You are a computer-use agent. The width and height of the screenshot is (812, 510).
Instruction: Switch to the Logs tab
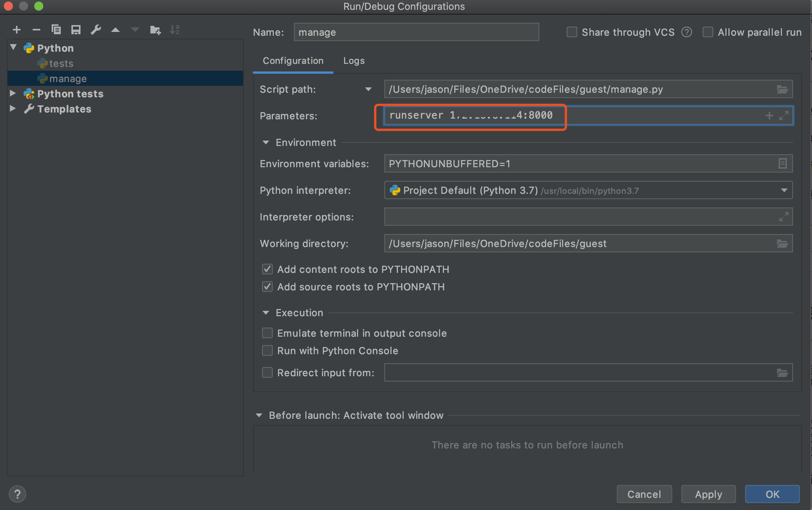pos(354,61)
